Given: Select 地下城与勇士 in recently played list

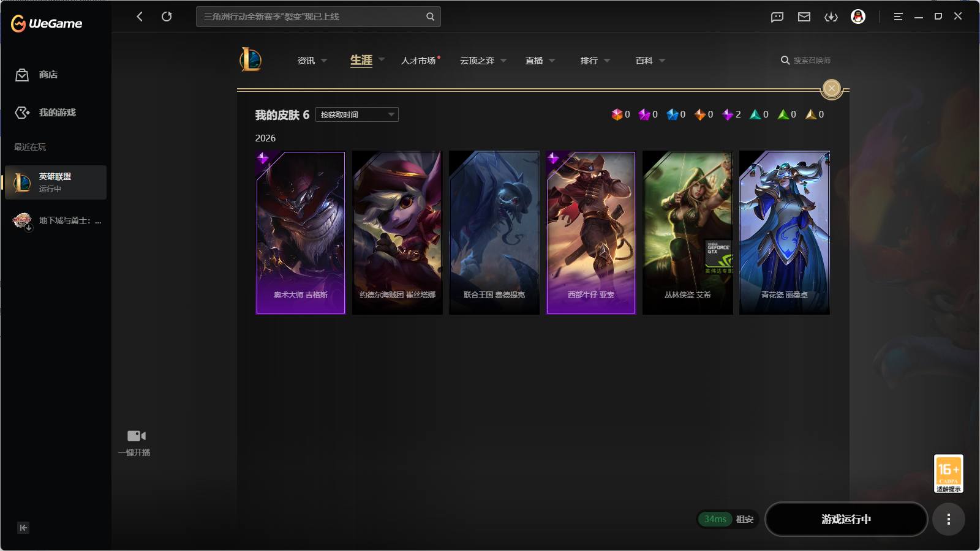Looking at the screenshot, I should (x=56, y=220).
